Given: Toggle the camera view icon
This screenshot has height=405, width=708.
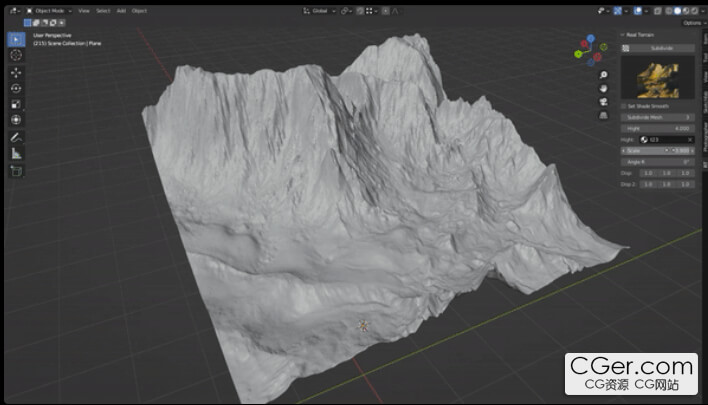Looking at the screenshot, I should pos(603,102).
